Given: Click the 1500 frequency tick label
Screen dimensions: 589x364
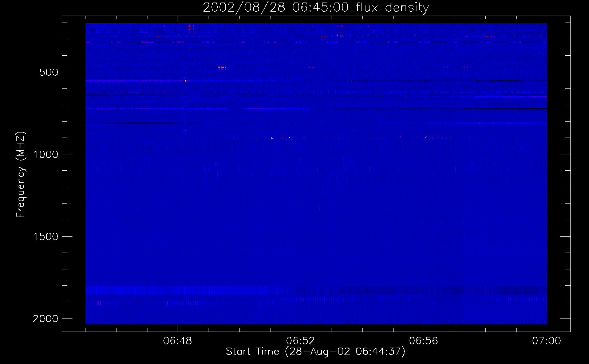Looking at the screenshot, I should 46,237.
